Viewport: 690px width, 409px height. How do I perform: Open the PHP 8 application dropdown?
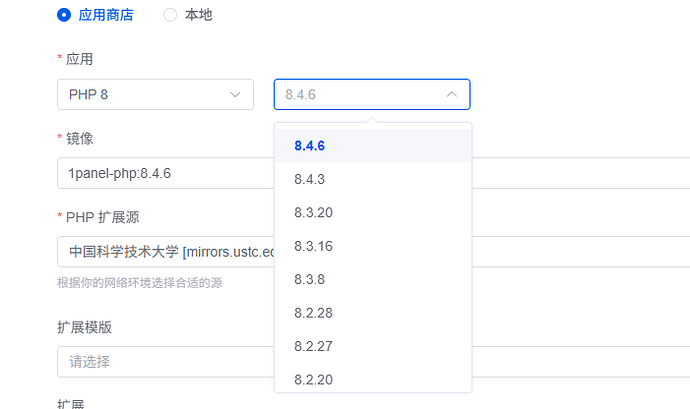pyautogui.click(x=155, y=94)
